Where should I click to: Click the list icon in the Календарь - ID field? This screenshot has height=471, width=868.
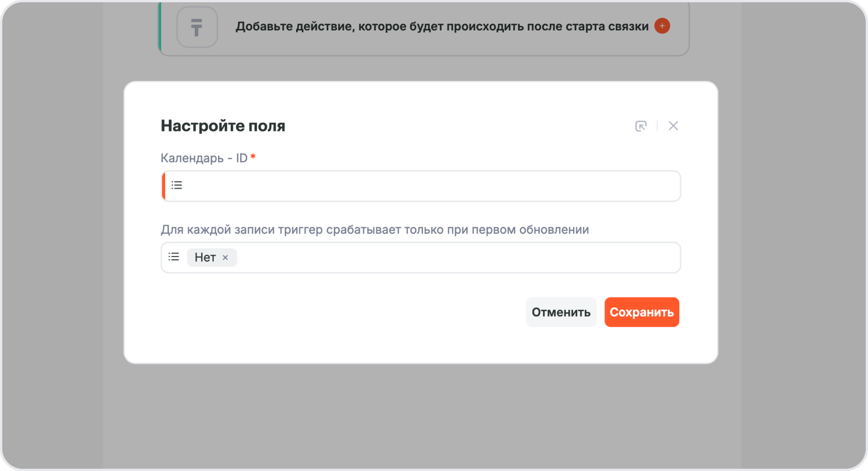tap(176, 185)
